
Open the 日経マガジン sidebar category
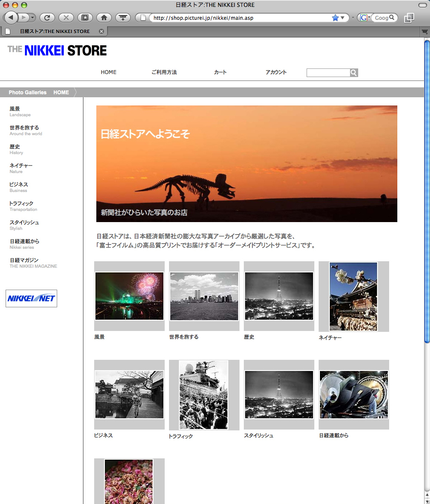[33, 263]
